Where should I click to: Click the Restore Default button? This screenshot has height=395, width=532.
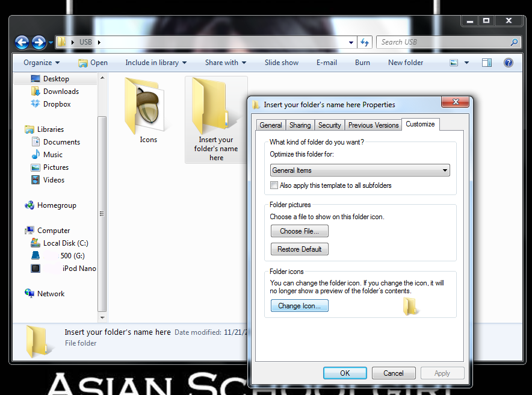(x=299, y=249)
